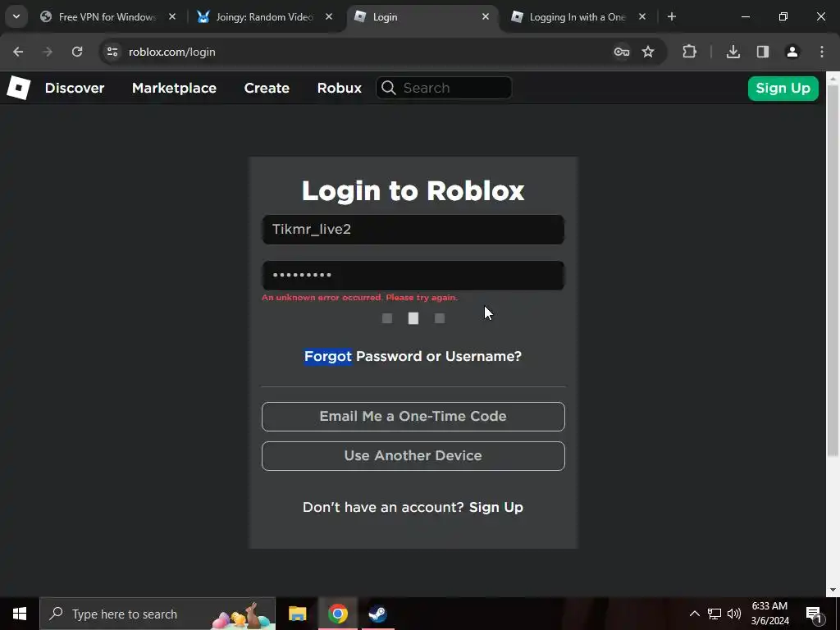
Task: Click Use Another Device button
Action: (x=413, y=456)
